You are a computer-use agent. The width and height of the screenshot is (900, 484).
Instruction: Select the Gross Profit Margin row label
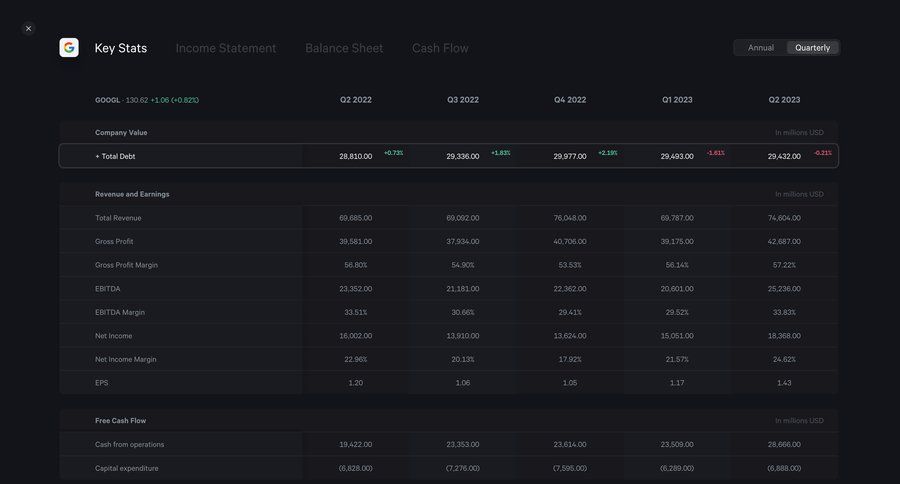point(126,265)
